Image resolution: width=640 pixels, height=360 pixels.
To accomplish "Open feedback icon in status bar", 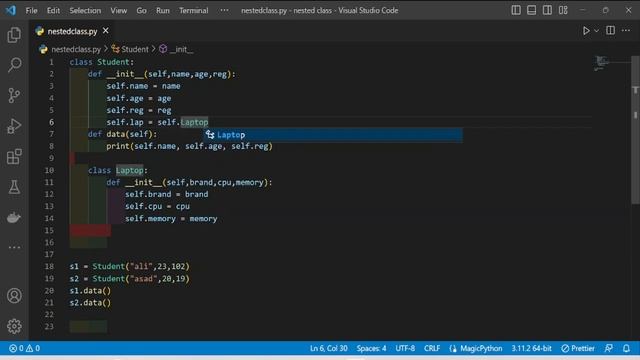I will [x=609, y=348].
